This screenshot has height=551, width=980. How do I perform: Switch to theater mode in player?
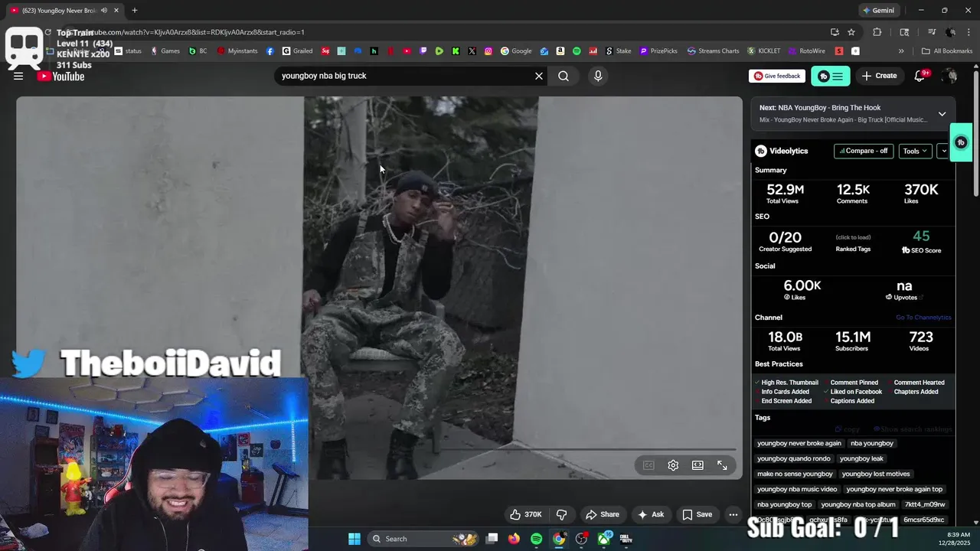pyautogui.click(x=697, y=465)
